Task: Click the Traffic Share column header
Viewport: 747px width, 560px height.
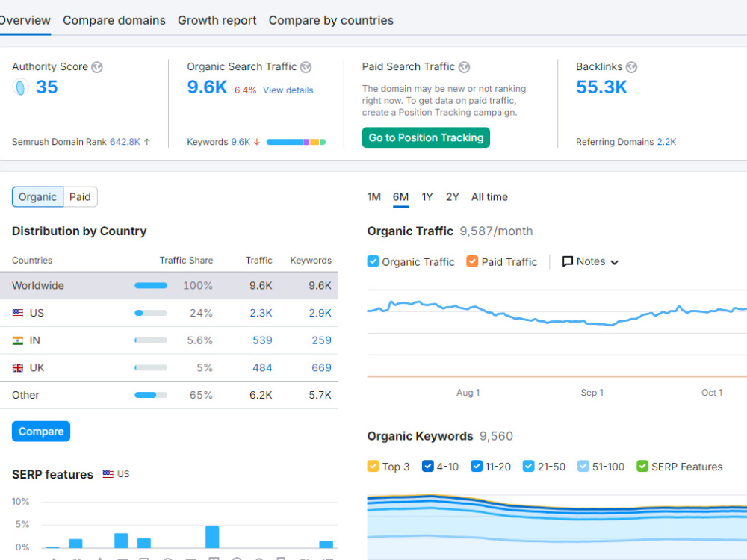Action: [186, 261]
